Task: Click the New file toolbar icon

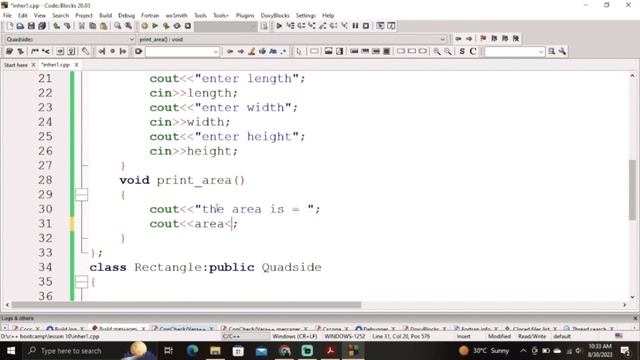Action: [x=9, y=26]
